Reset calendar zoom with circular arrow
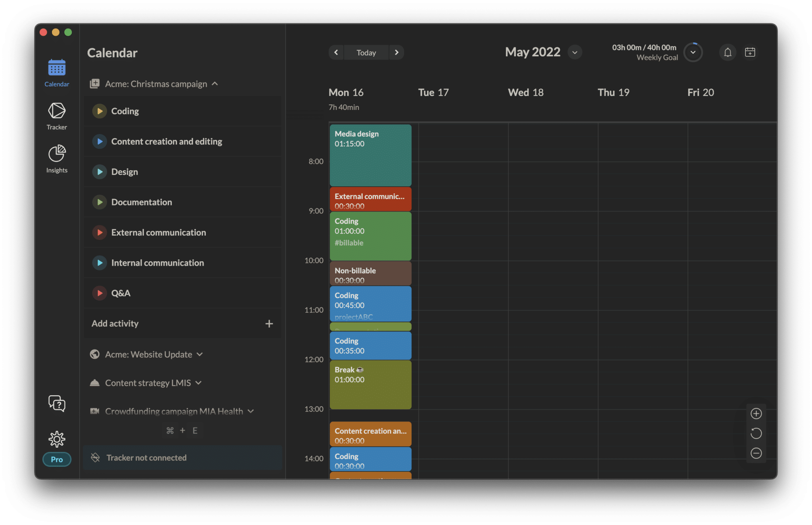Image resolution: width=812 pixels, height=525 pixels. coord(756,433)
